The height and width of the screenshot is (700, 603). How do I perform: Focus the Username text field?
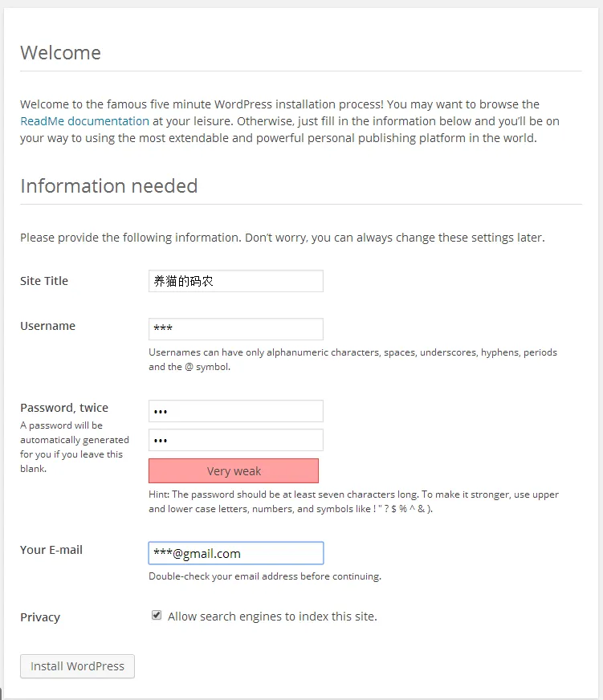pos(236,329)
